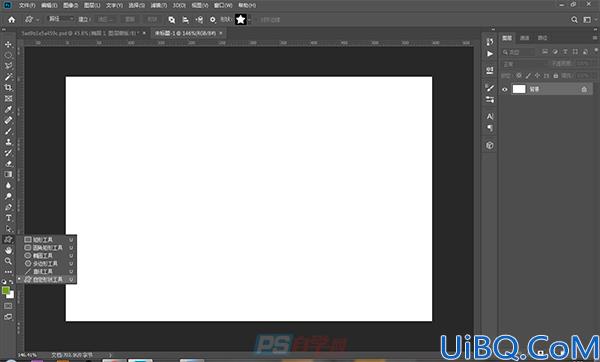The width and height of the screenshot is (600, 362).
Task: Toggle type layer filter icon
Action: point(565,52)
